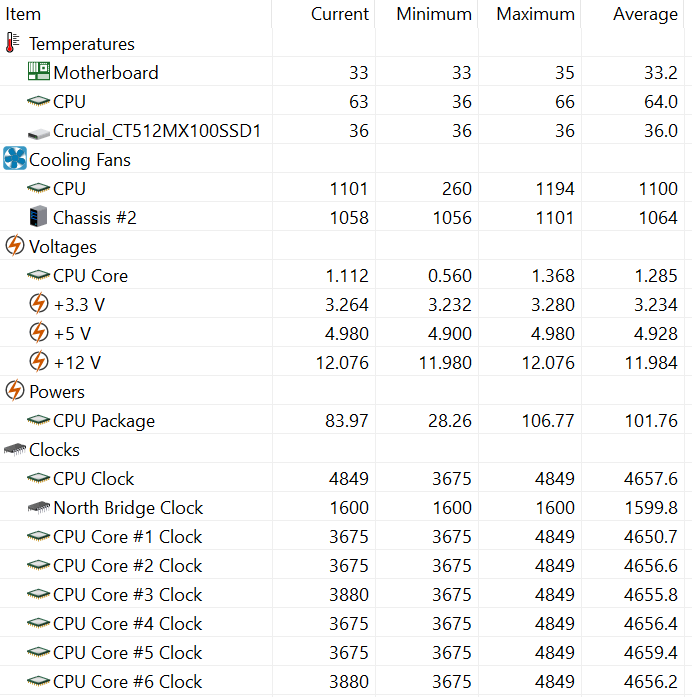Click the lightning icon beside Powers
This screenshot has height=697, width=692.
(15, 390)
